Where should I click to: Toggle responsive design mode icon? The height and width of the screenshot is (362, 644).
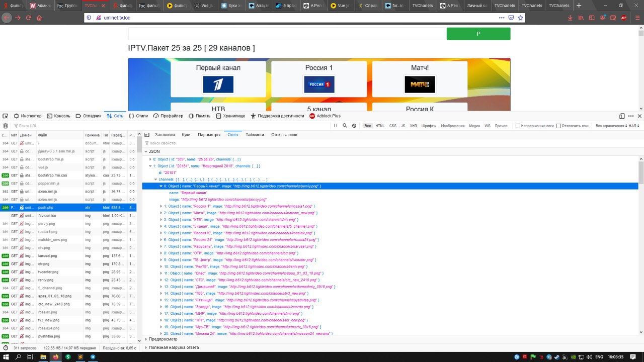tap(622, 116)
